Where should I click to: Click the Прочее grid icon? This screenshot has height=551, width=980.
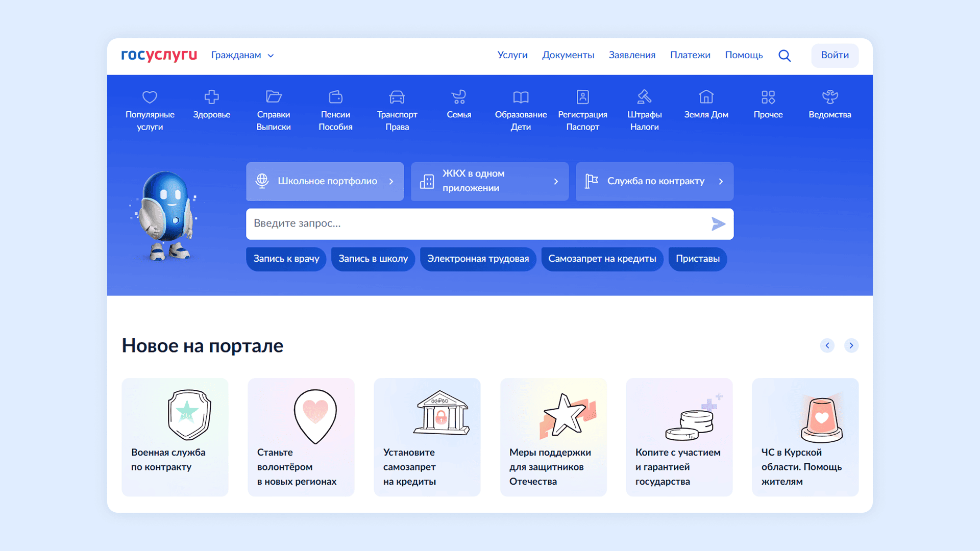(x=768, y=97)
